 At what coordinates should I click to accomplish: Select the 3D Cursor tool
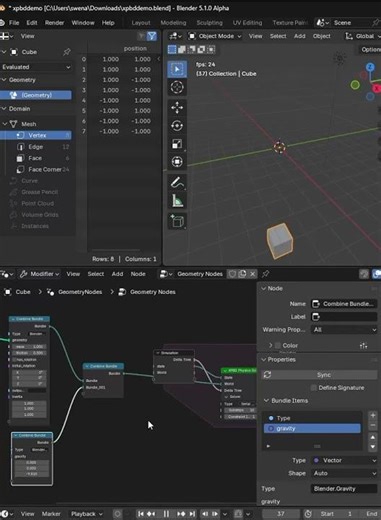[x=177, y=87]
